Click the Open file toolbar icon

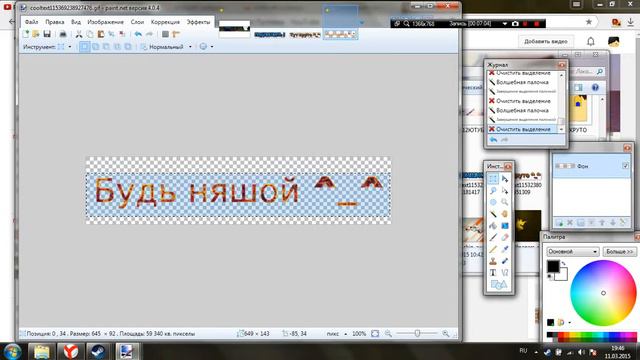click(x=36, y=34)
